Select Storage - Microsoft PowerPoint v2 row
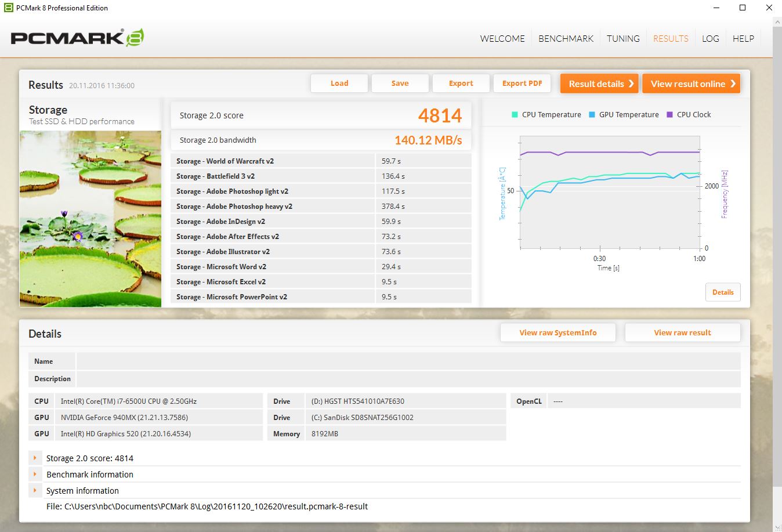The width and height of the screenshot is (782, 532). point(321,296)
